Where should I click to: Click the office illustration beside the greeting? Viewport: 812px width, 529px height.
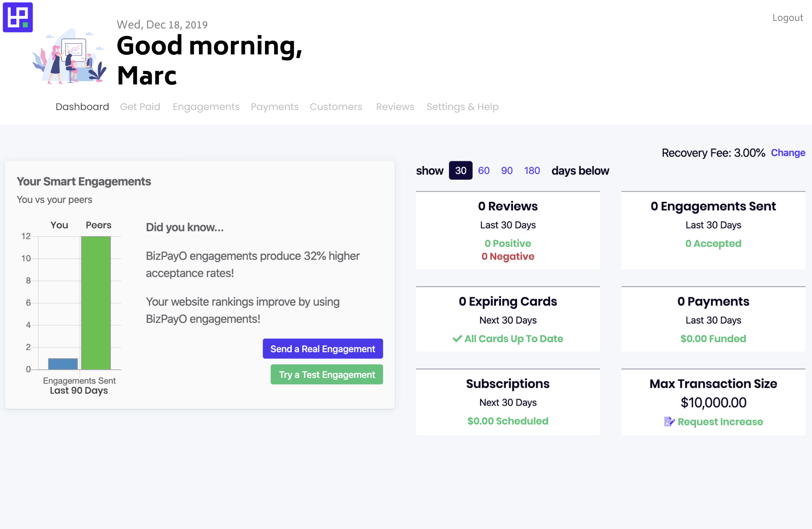pos(70,57)
